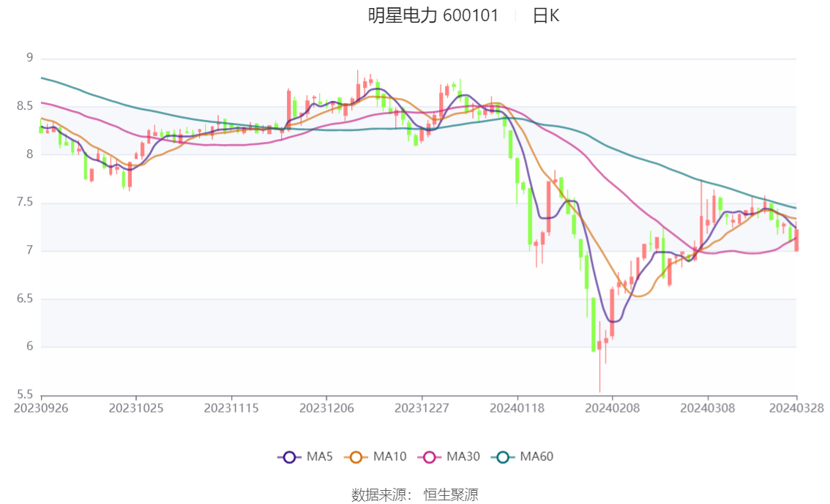Click the pink MA30 legend circle marker
The width and height of the screenshot is (830, 504).
click(x=429, y=457)
